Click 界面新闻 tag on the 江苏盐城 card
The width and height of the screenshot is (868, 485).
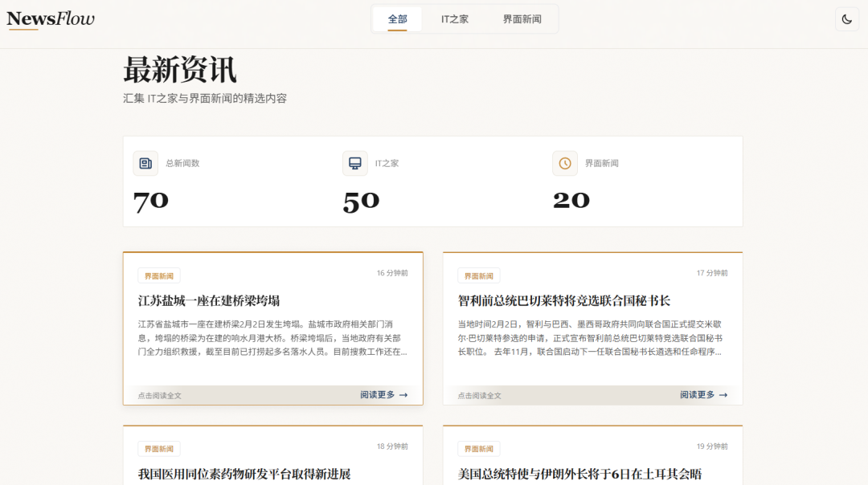(x=159, y=276)
